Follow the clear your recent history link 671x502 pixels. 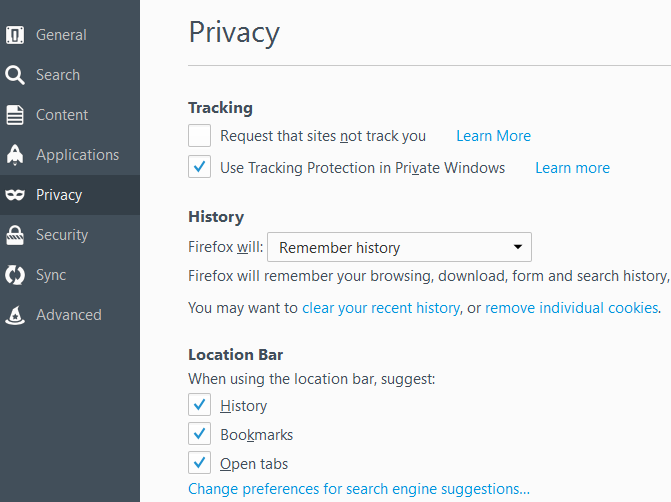(x=381, y=308)
